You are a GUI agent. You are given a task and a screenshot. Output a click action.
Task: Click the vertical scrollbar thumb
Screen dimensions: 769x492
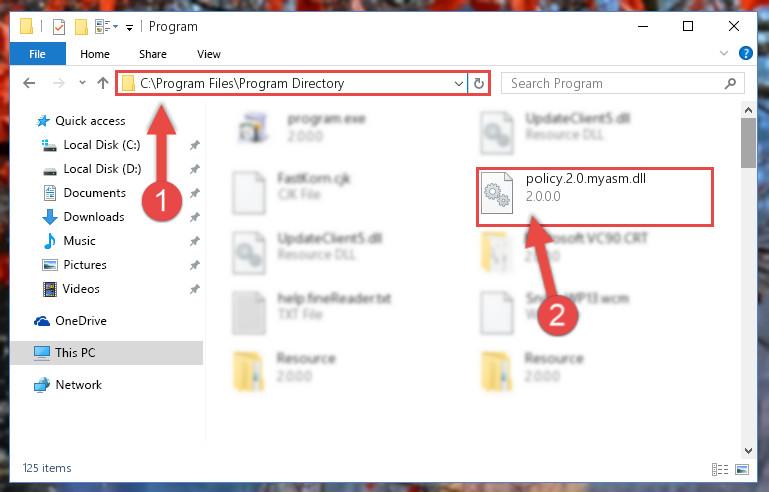pos(748,143)
